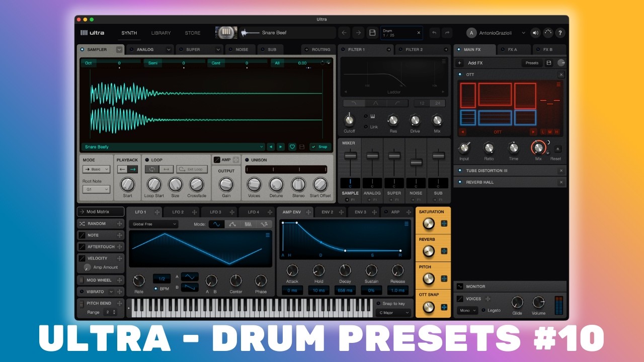Remove the Tube Distortion III effect

coord(561,170)
